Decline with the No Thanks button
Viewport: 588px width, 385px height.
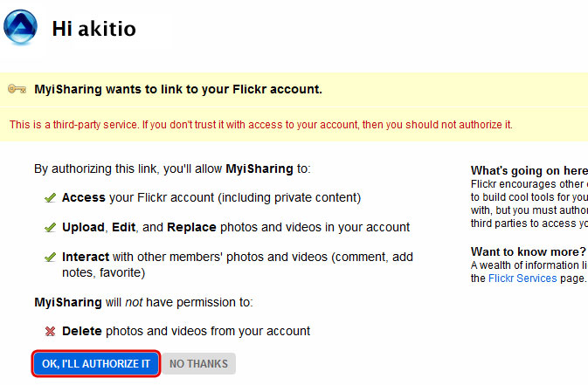(x=198, y=364)
